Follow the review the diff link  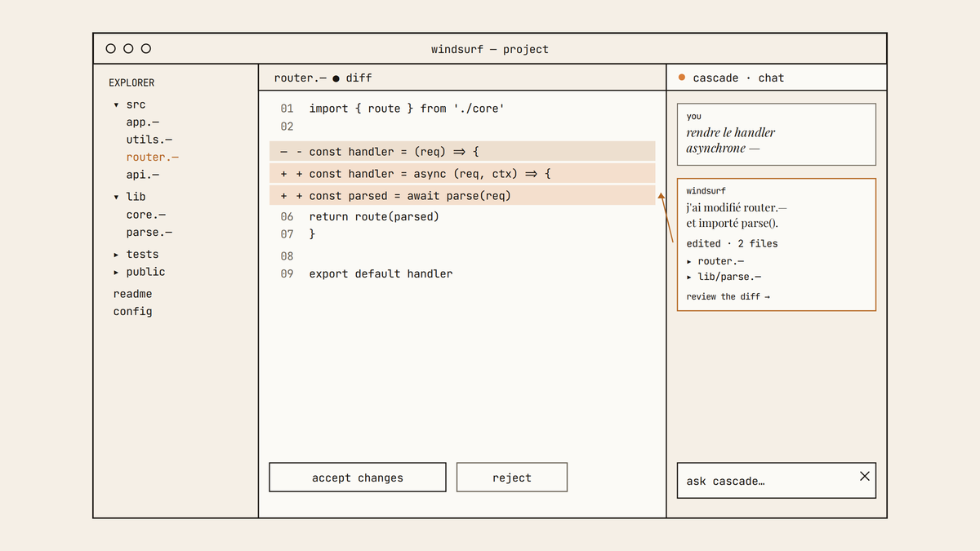point(728,296)
